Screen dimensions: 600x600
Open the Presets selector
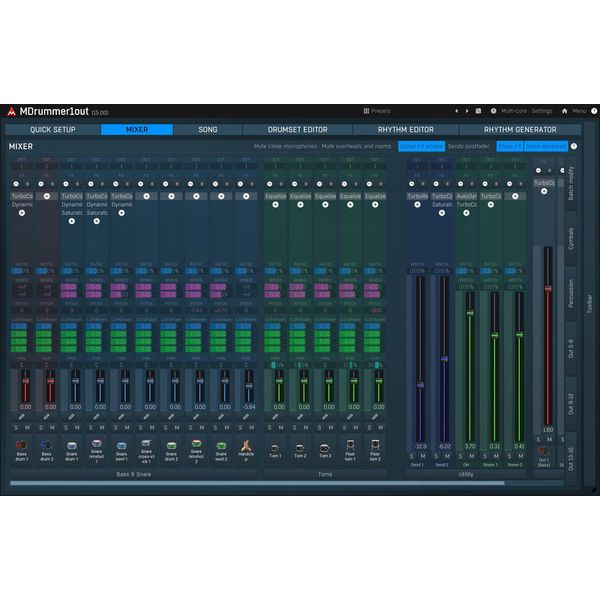tap(377, 111)
